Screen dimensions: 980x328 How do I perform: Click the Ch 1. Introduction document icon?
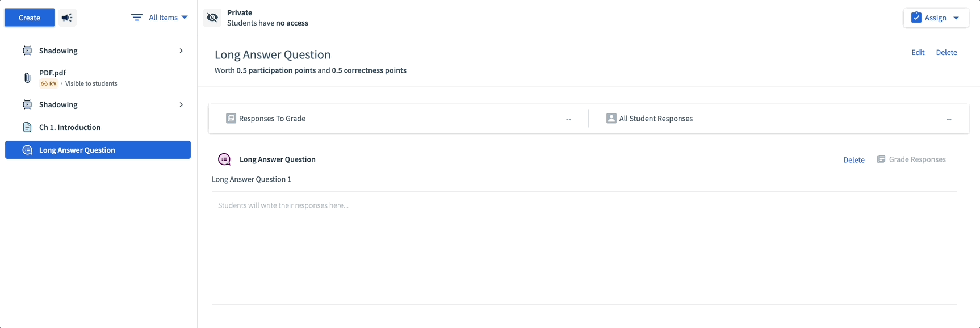[27, 127]
